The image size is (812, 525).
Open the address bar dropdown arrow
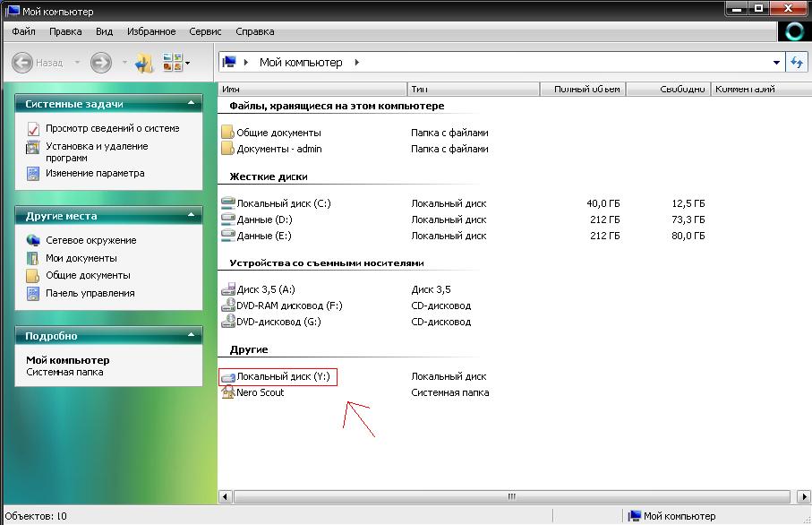coord(775,63)
